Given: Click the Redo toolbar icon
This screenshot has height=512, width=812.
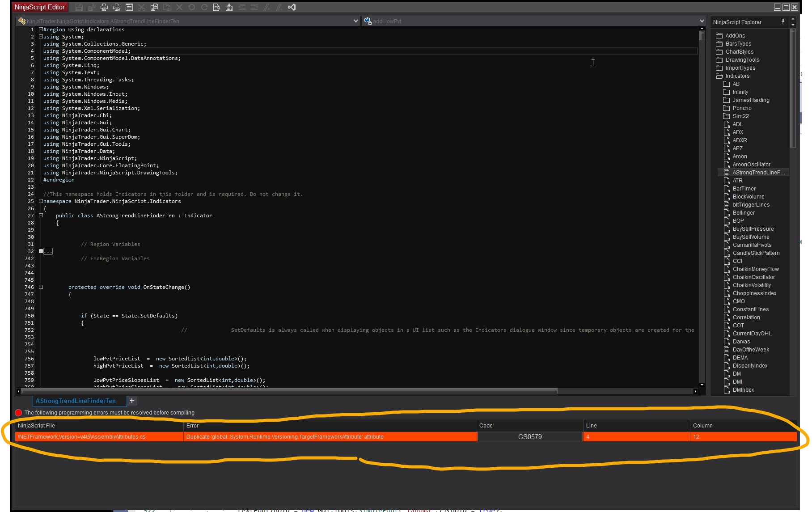Looking at the screenshot, I should pos(204,7).
